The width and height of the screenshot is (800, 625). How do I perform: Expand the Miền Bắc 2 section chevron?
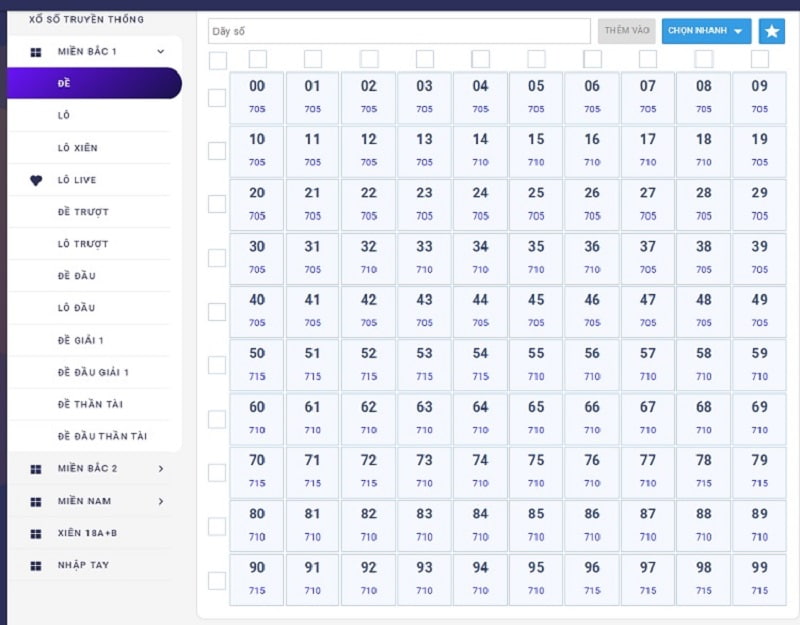pyautogui.click(x=161, y=468)
